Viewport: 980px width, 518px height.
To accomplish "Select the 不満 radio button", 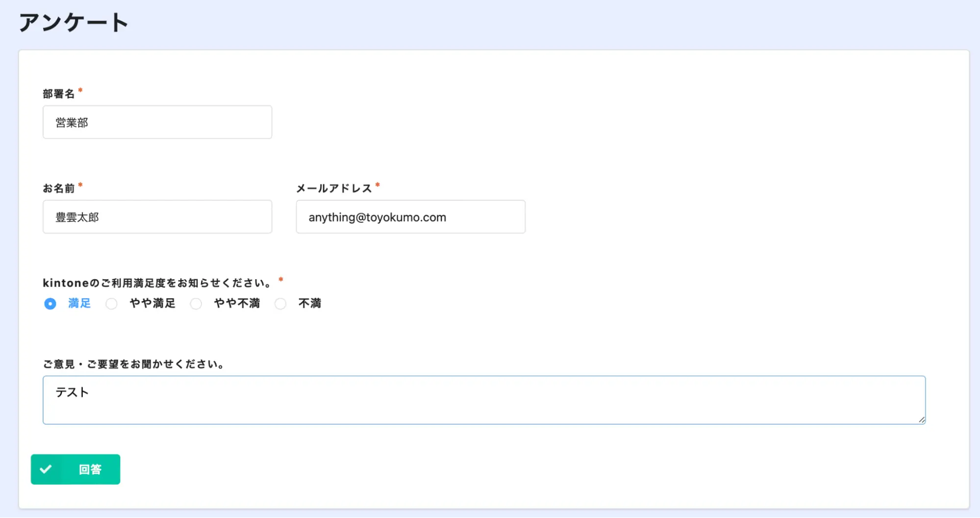I will [280, 304].
